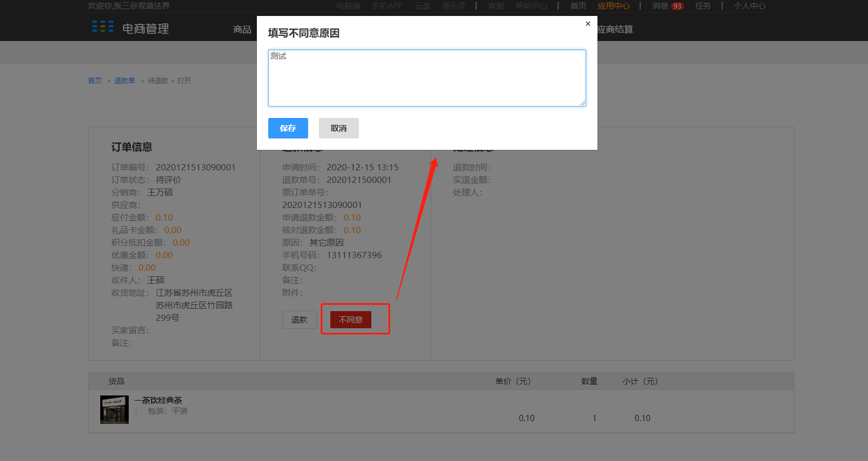Click 电脑端 link in the top bar

pyautogui.click(x=348, y=6)
